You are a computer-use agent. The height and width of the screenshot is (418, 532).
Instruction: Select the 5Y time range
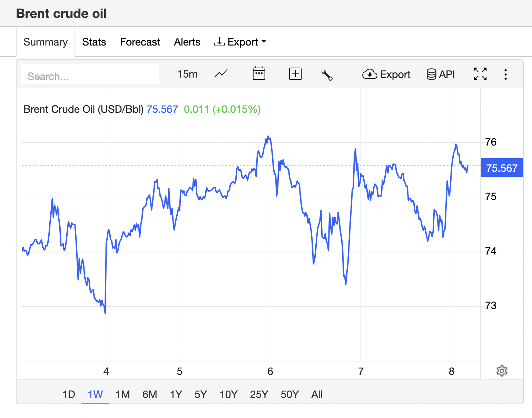click(200, 394)
